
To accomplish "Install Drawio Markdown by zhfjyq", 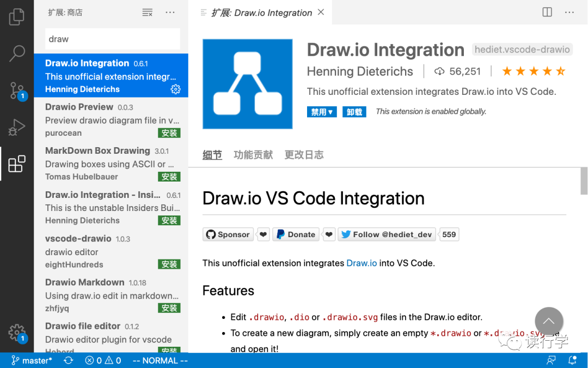I will [169, 308].
